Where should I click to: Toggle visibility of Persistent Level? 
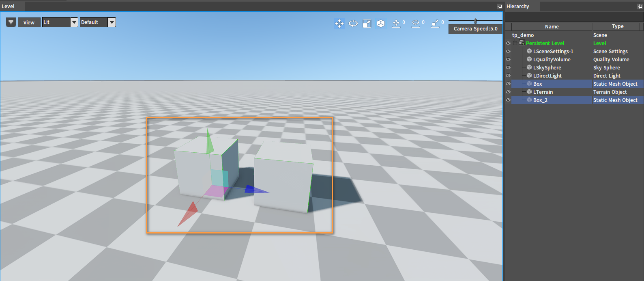(508, 43)
